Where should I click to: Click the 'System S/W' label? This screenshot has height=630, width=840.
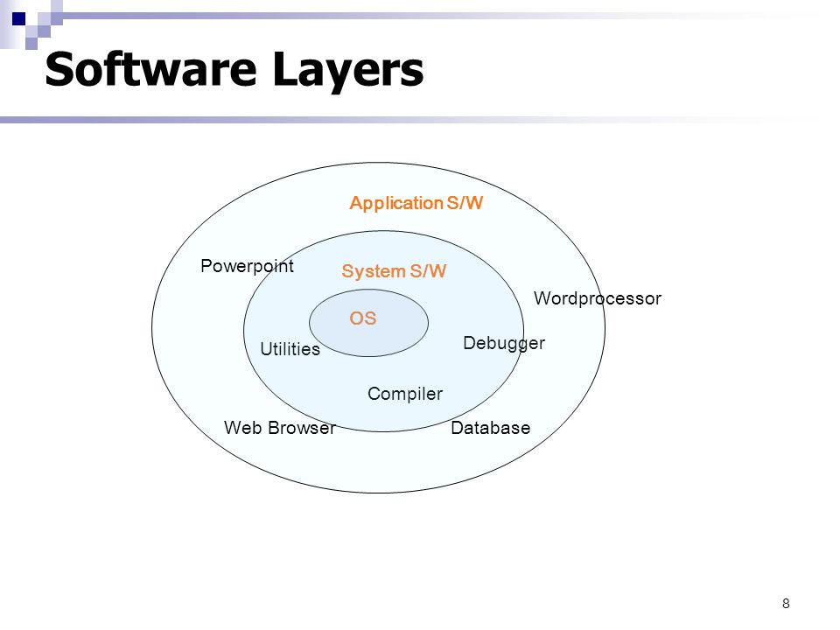click(394, 271)
